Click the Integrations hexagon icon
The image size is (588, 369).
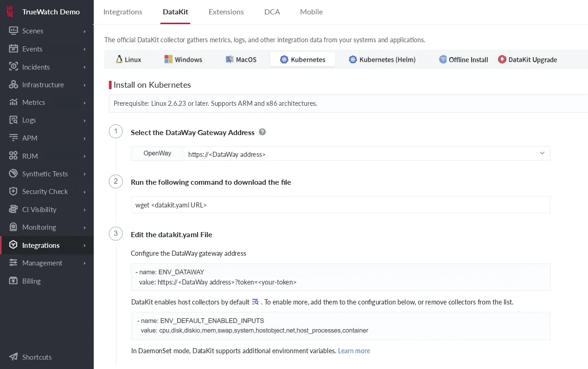click(13, 245)
